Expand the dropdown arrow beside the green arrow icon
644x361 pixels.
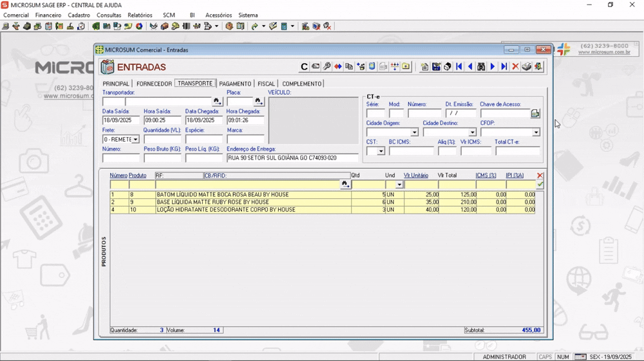pos(263,26)
